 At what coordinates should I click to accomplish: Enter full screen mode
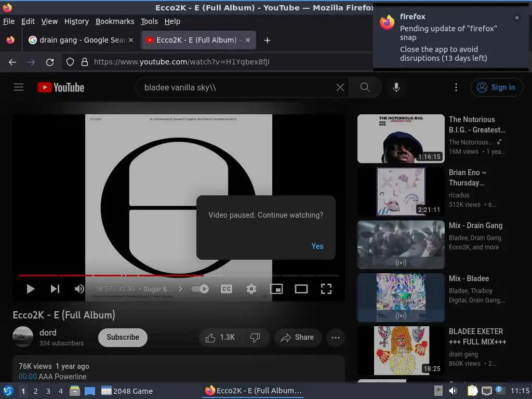pyautogui.click(x=326, y=289)
